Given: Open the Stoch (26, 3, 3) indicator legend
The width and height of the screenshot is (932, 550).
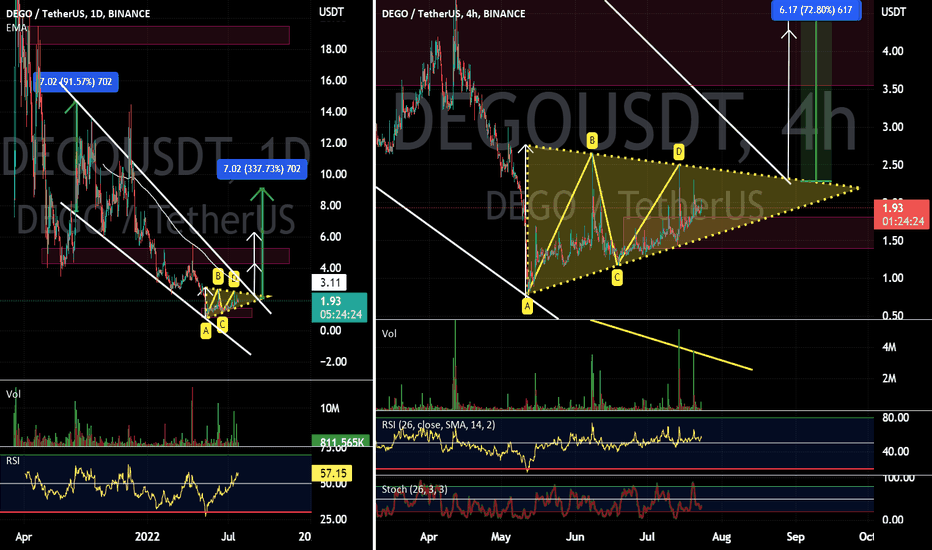Looking at the screenshot, I should click(x=414, y=489).
